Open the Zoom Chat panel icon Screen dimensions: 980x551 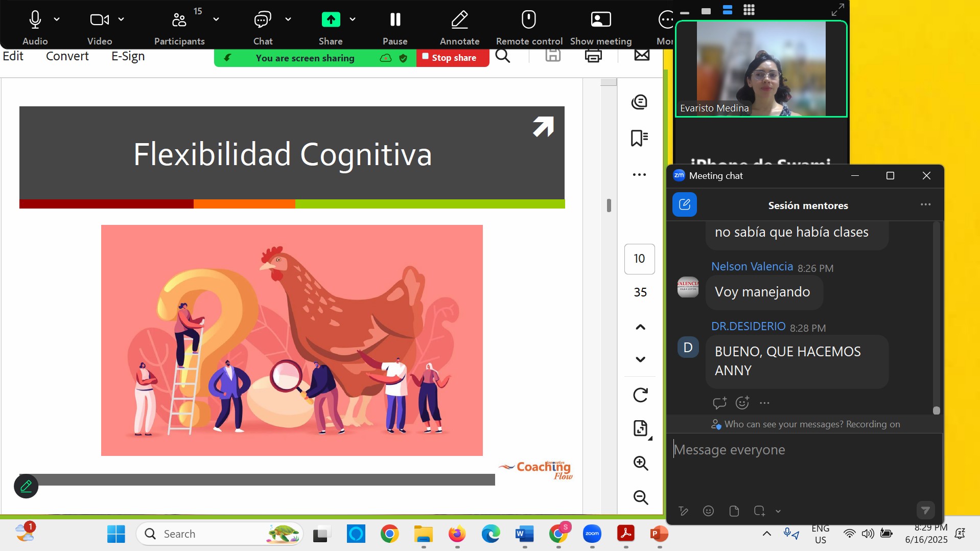263,20
